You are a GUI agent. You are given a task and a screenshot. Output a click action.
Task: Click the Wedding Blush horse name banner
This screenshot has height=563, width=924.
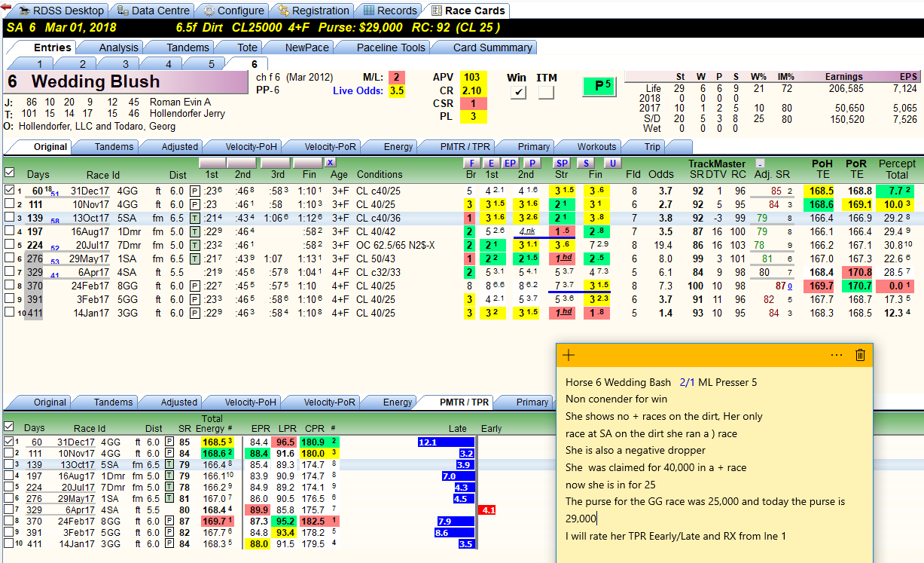[x=125, y=82]
